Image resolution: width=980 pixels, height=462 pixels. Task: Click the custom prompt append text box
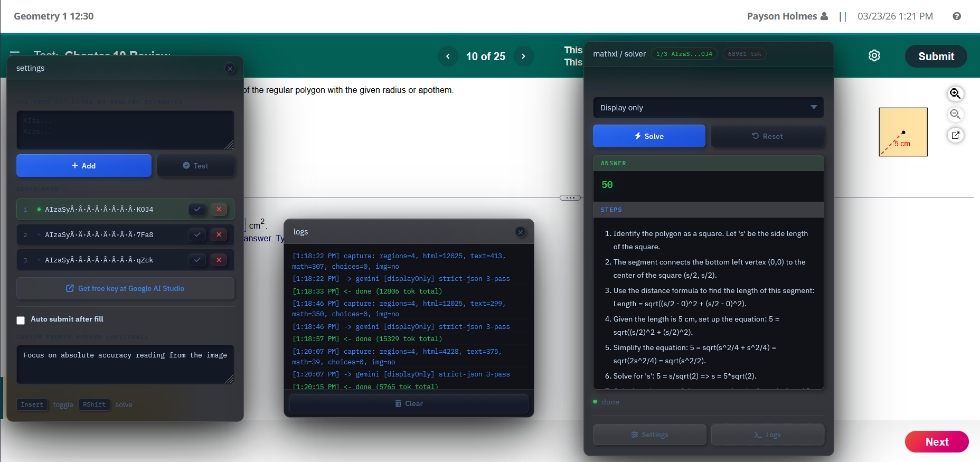click(125, 364)
